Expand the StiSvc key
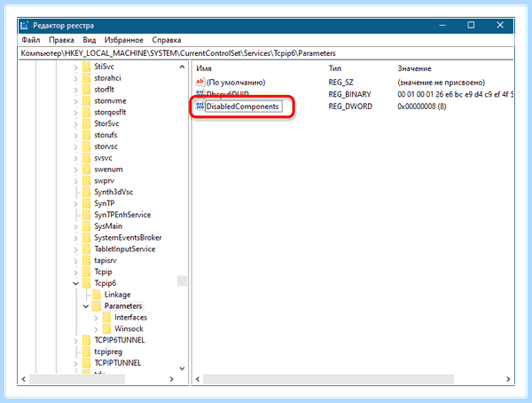Viewport: 532px width, 403px height. (x=75, y=67)
